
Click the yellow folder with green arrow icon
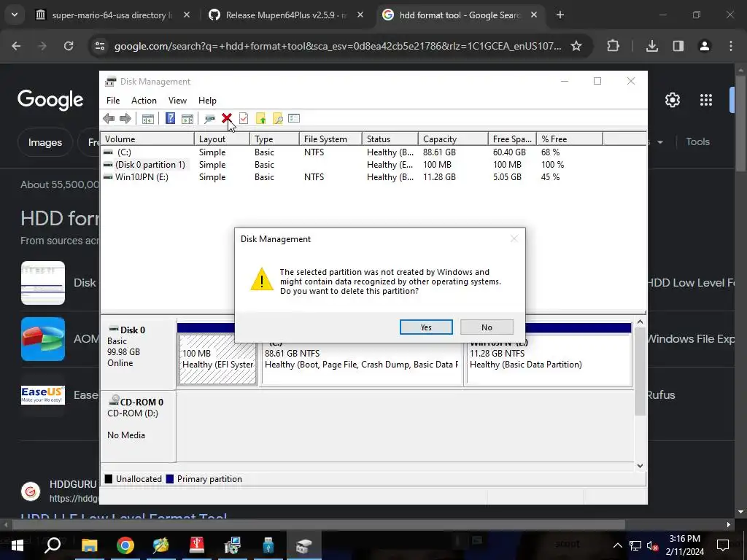(x=260, y=119)
